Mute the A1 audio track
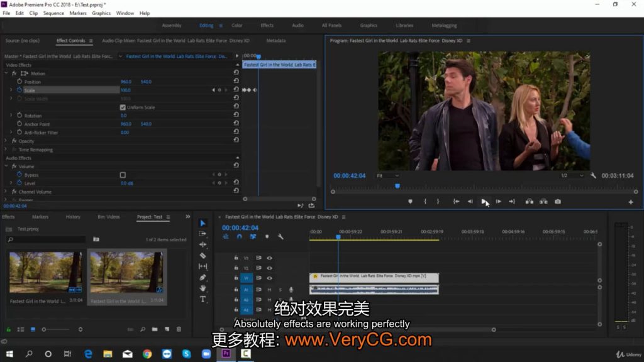This screenshot has height=362, width=644. tap(269, 290)
